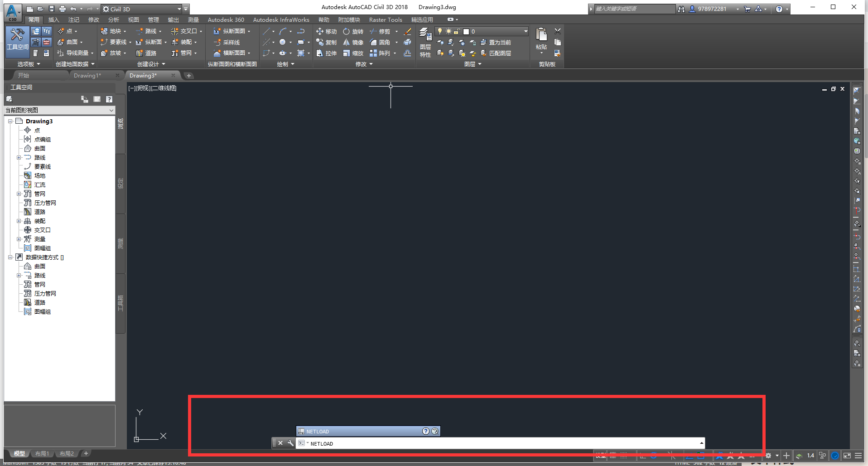The image size is (868, 466).
Task: Click the 采样线 Sample Lines tool
Action: pos(227,42)
